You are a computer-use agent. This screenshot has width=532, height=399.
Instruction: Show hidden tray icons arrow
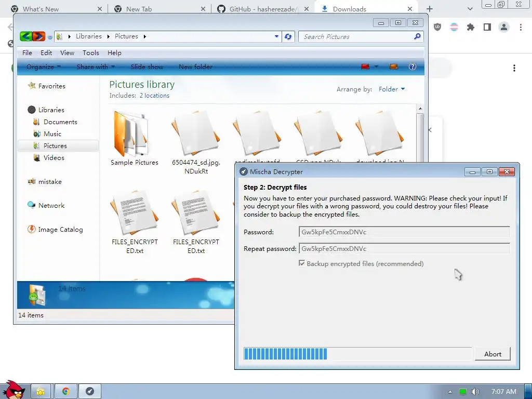point(450,392)
